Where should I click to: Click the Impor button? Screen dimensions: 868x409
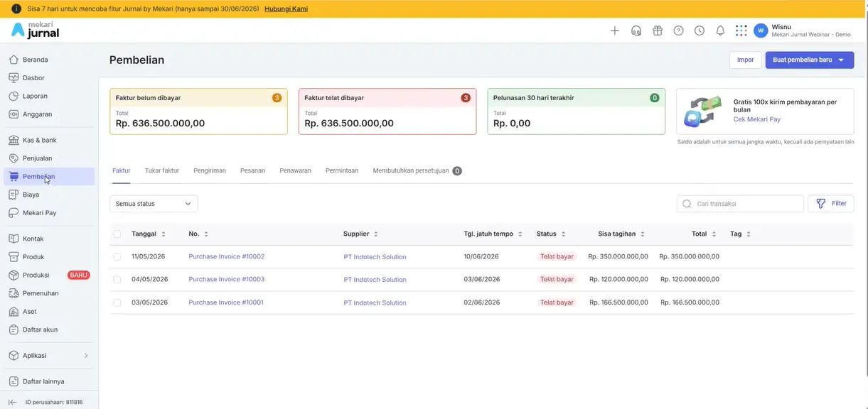point(745,60)
